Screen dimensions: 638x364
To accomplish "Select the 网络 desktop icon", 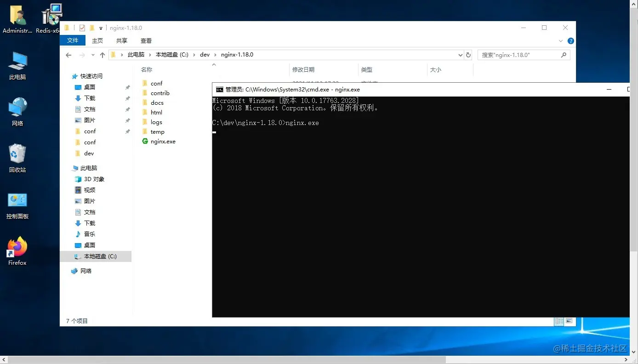I will click(x=17, y=112).
